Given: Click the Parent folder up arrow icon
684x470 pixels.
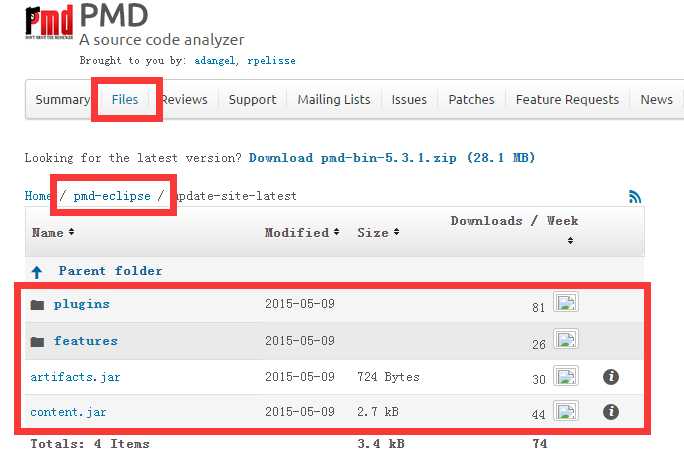Looking at the screenshot, I should [x=37, y=272].
